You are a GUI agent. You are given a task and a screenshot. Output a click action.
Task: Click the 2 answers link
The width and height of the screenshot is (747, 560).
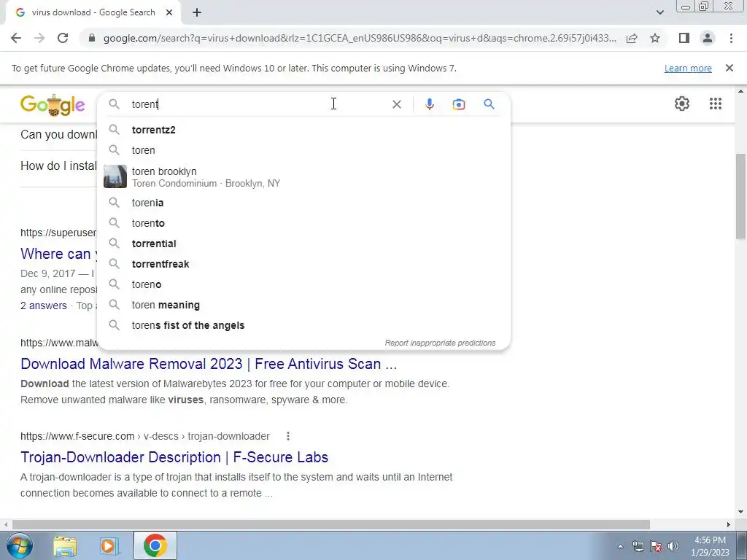43,306
